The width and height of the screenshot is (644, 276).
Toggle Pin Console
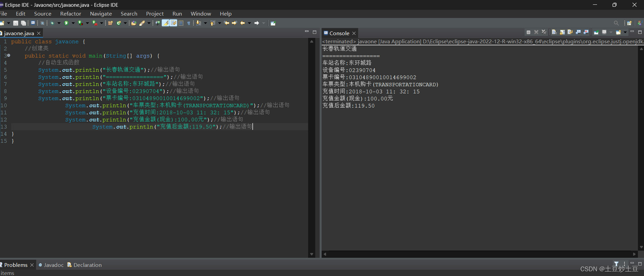coord(596,32)
